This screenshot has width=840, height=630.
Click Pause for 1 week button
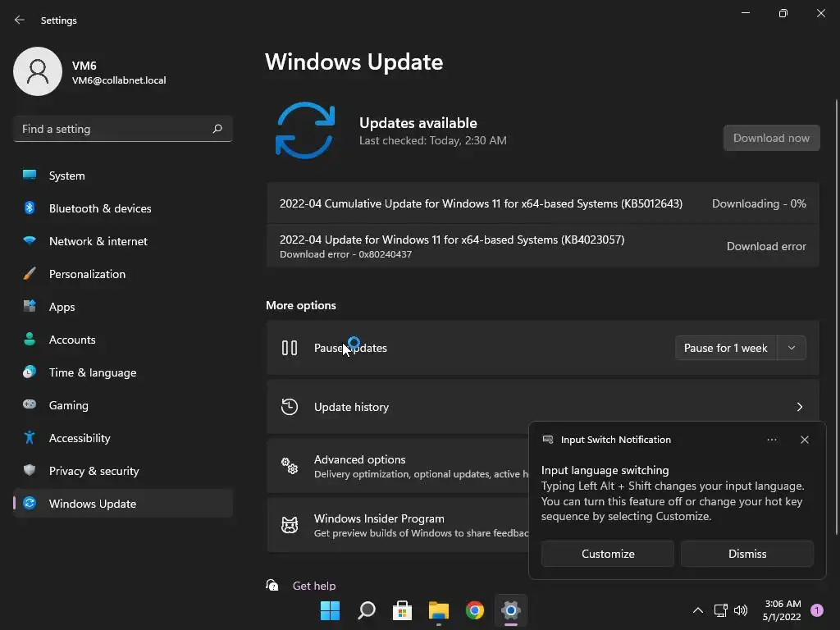click(x=726, y=348)
